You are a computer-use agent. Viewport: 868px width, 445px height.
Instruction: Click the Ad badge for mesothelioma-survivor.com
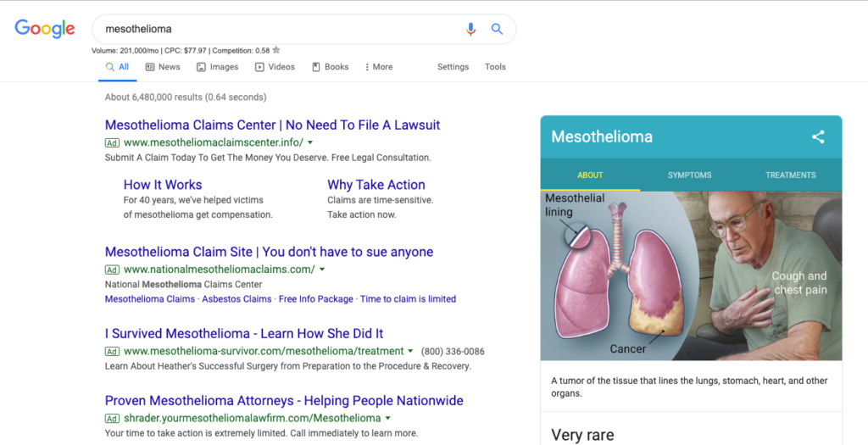113,352
